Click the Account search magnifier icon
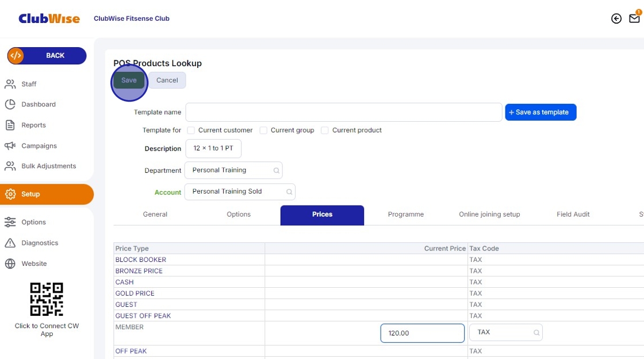644x359 pixels. click(x=289, y=192)
